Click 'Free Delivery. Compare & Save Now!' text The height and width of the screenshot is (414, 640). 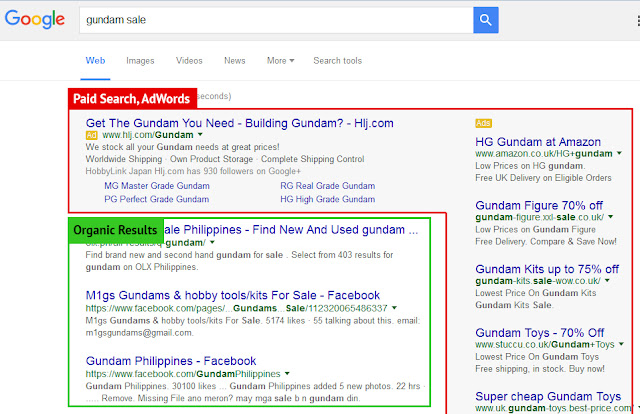[546, 242]
